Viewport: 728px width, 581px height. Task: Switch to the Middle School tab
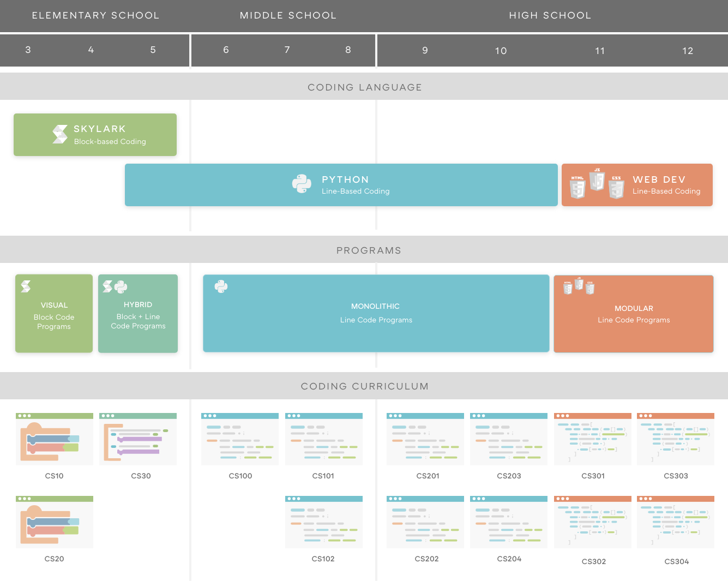tap(288, 15)
